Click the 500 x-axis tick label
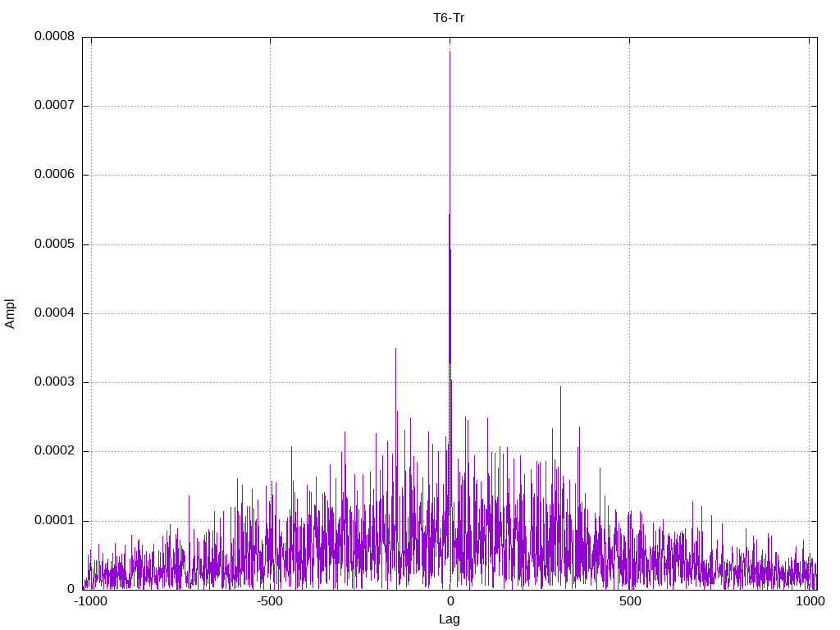840x630 pixels. (x=630, y=601)
